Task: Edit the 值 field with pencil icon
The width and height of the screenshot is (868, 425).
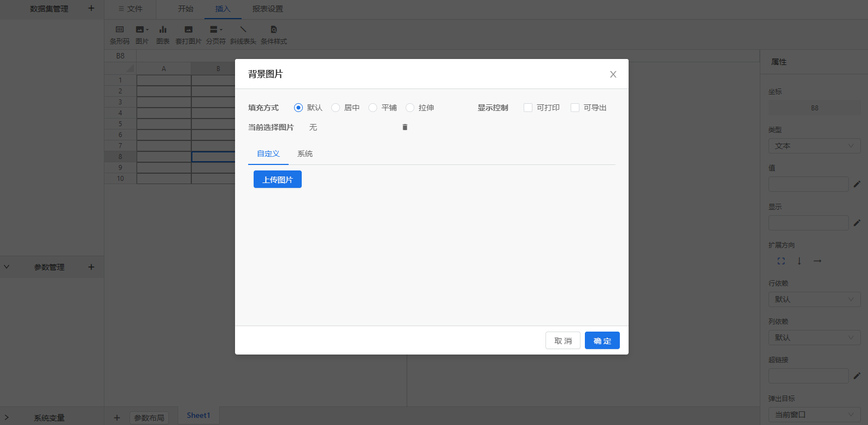Action: click(857, 184)
